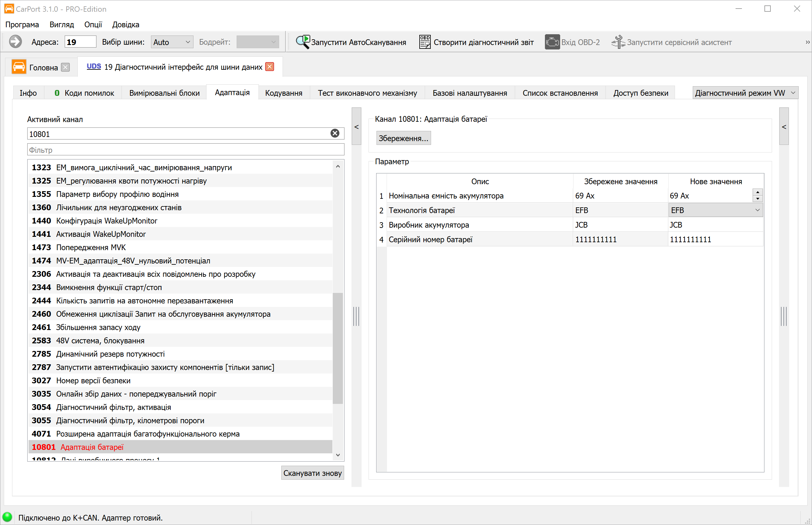Click Створити діагностичний звіт label

(x=484, y=42)
